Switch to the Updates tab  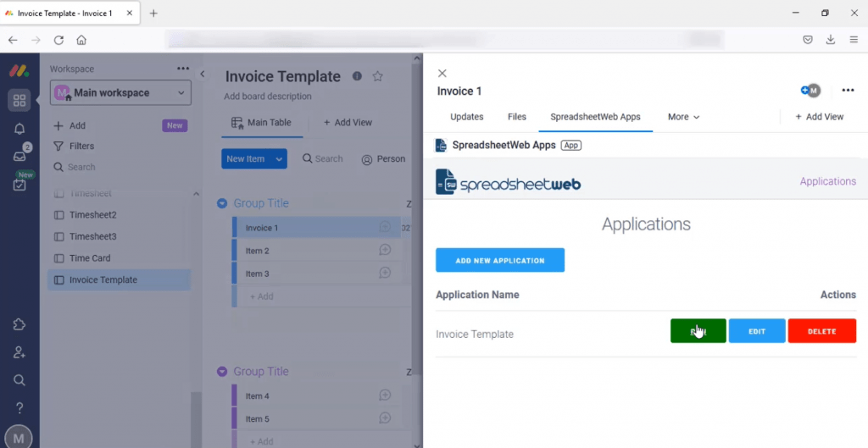point(467,117)
